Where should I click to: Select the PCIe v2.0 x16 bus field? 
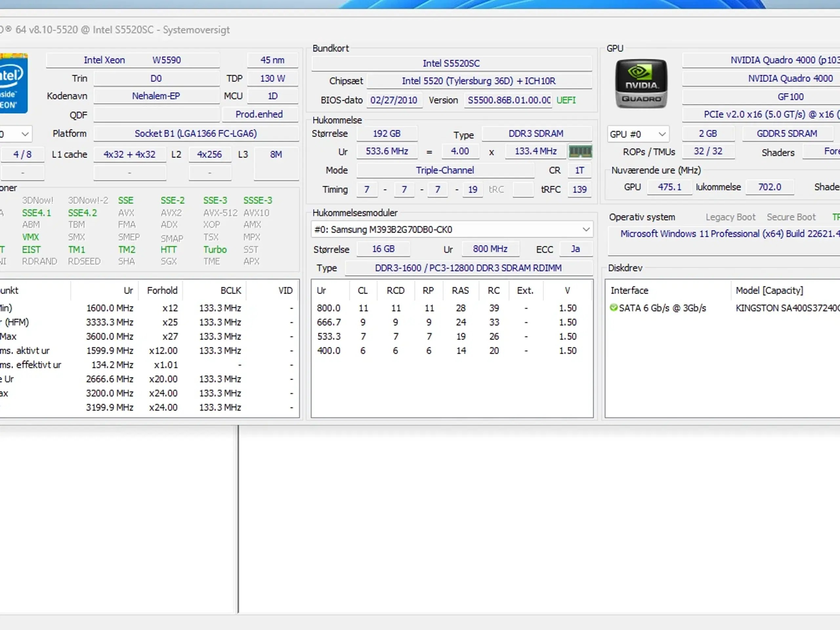point(761,114)
